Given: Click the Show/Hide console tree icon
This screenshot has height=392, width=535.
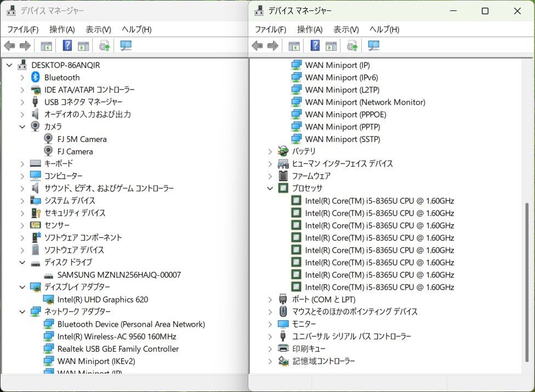Looking at the screenshot, I should [x=47, y=46].
